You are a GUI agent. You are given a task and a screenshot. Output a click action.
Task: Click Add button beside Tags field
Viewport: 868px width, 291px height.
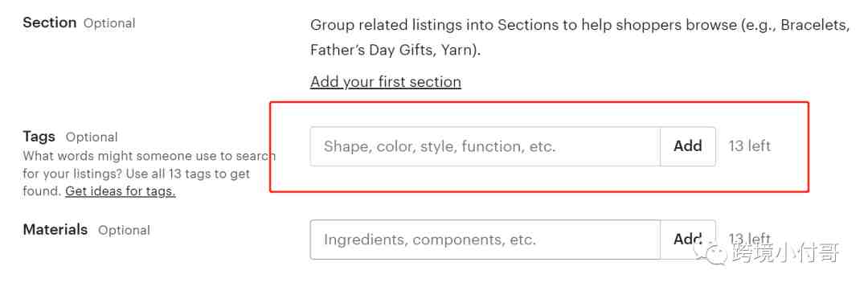[x=687, y=146]
